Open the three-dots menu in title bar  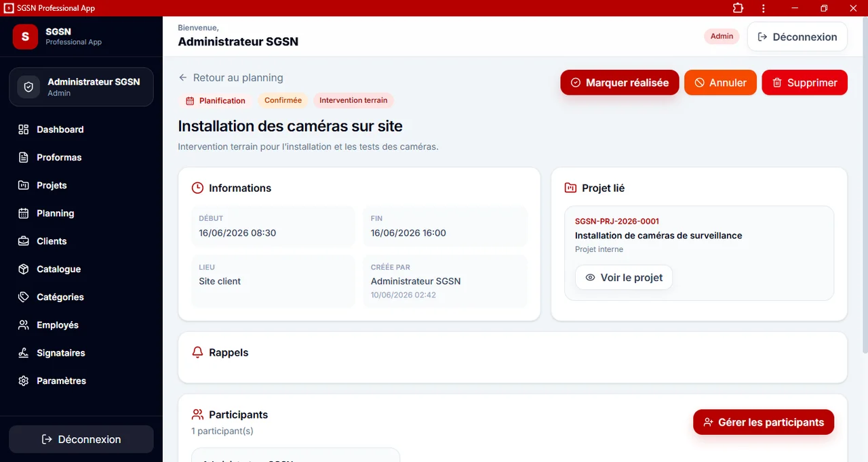[764, 8]
